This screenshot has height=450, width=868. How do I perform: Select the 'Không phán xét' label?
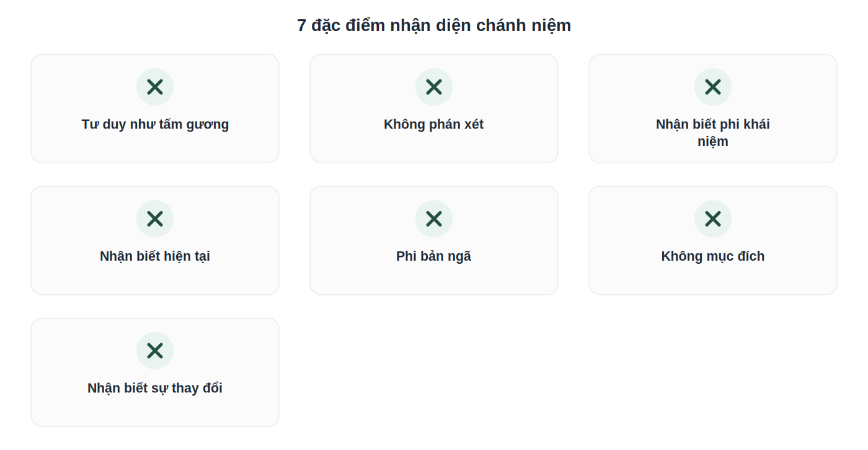point(434,124)
